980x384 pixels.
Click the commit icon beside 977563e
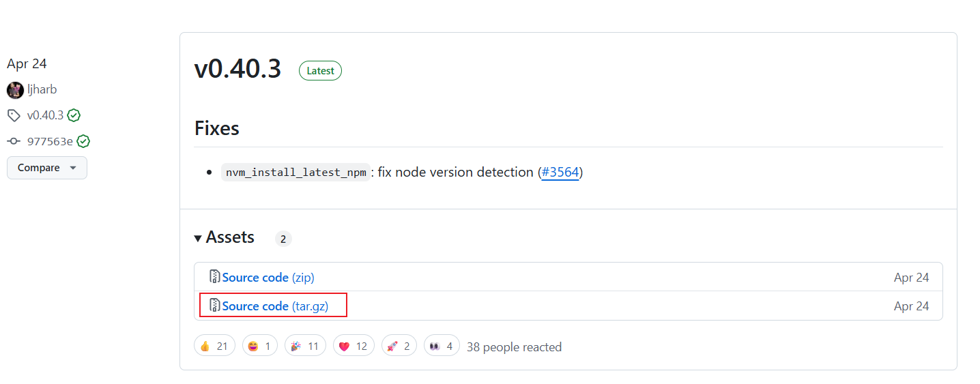(14, 141)
